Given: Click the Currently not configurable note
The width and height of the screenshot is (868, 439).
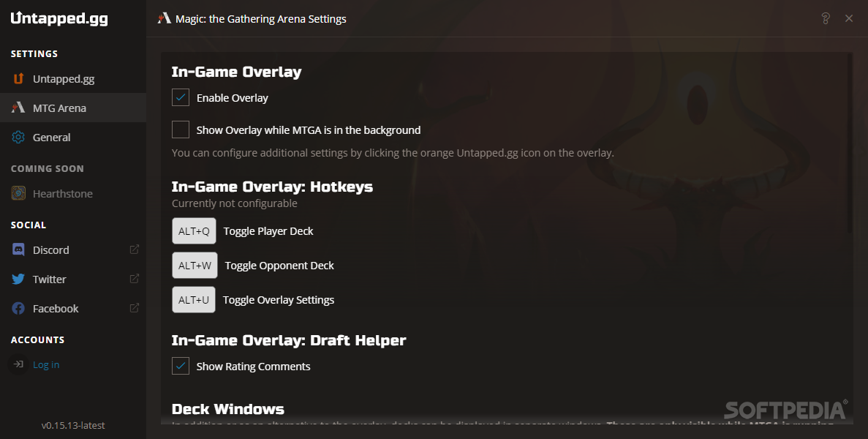Looking at the screenshot, I should pyautogui.click(x=235, y=203).
